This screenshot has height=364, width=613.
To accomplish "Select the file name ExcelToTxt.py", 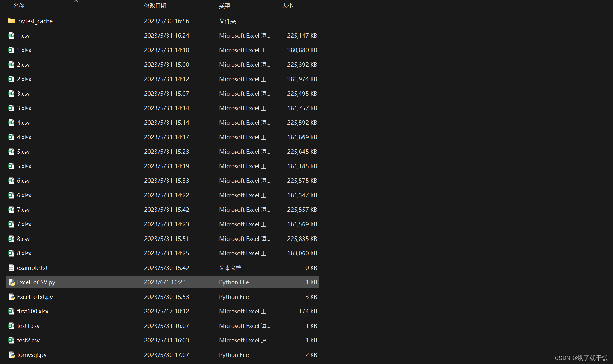I will point(35,297).
